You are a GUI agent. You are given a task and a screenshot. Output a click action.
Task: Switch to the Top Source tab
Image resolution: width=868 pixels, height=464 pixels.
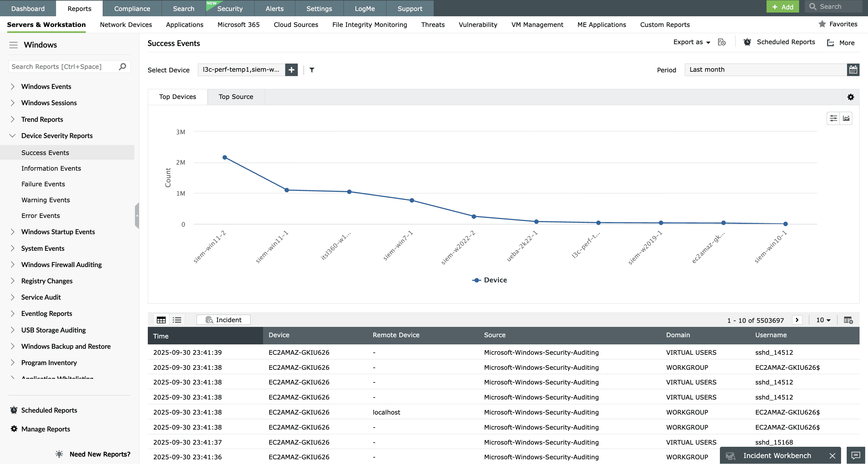[235, 97]
